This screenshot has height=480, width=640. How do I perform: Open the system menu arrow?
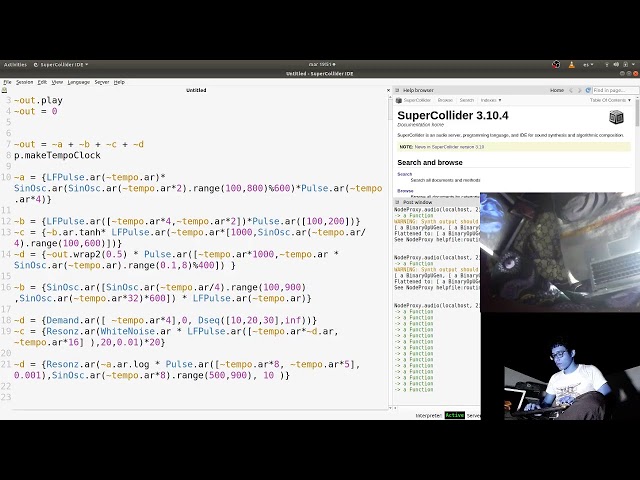point(633,64)
